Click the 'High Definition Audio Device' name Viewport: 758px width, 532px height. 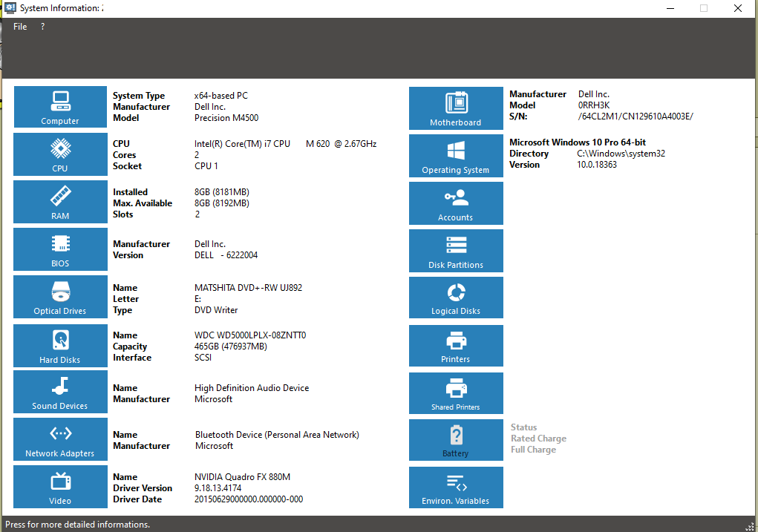pos(252,388)
